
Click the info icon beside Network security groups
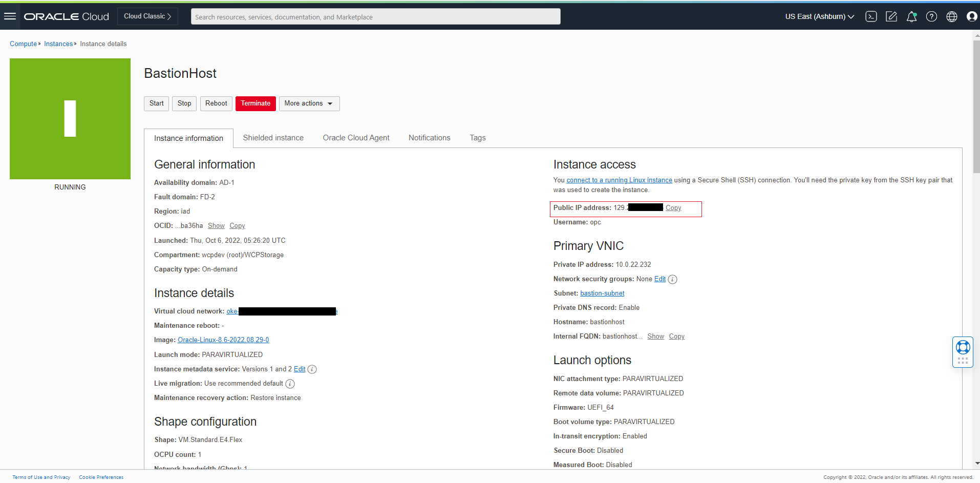pyautogui.click(x=673, y=279)
